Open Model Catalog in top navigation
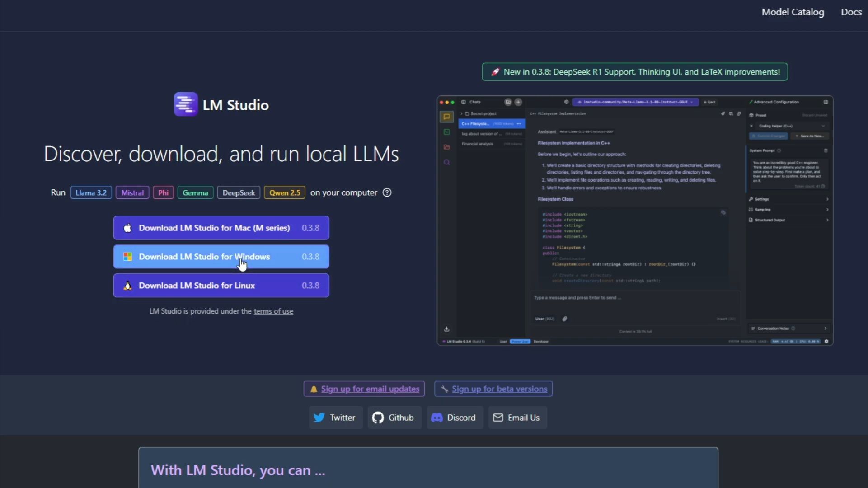868x488 pixels. 793,12
